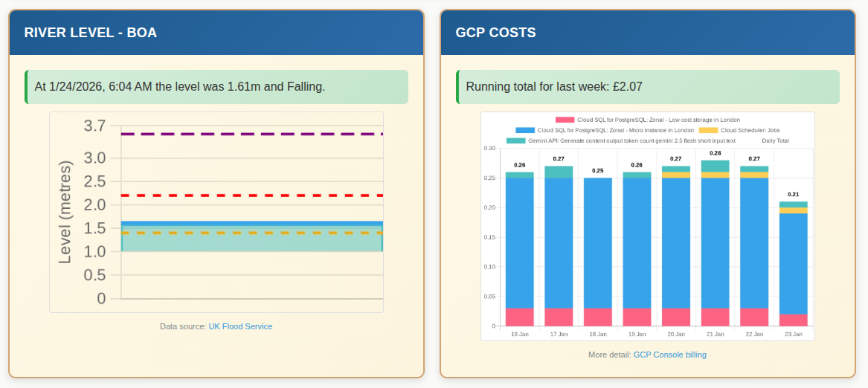Toggle the Micro instance legend series
Image resolution: width=868 pixels, height=388 pixels.
tap(615, 130)
